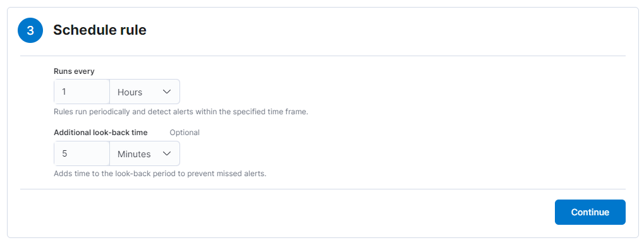
Task: Place cursor after value 1 in interval field
Action: (x=67, y=92)
